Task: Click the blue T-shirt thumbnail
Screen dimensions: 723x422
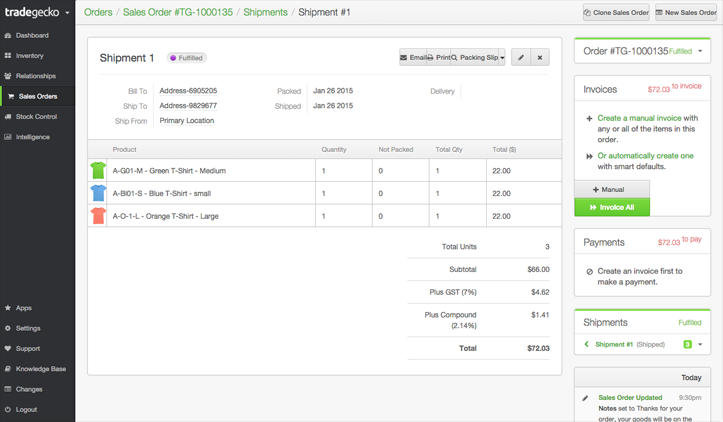Action: click(x=98, y=193)
